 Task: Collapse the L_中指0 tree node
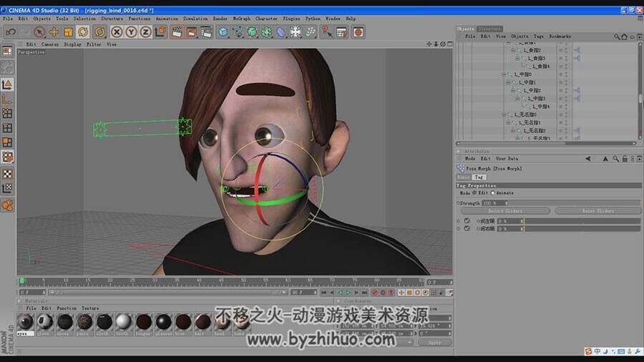tap(504, 74)
